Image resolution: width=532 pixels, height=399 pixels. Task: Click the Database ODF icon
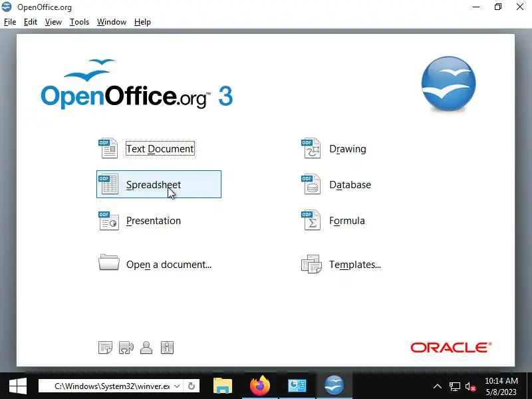point(311,184)
